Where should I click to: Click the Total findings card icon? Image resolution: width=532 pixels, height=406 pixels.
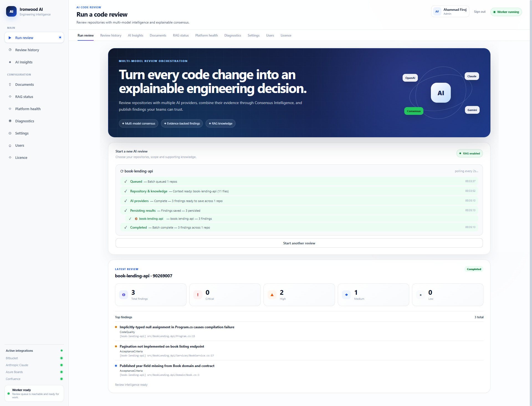124,295
